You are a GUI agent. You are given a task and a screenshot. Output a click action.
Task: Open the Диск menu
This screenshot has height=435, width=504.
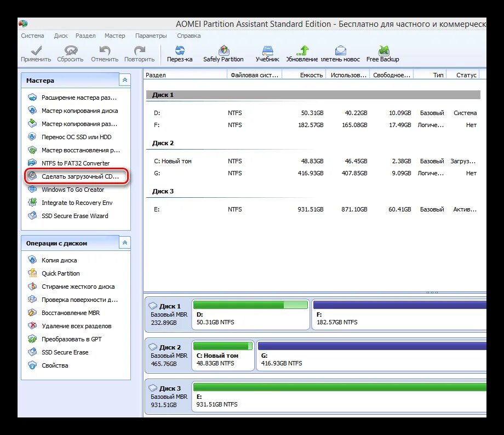(x=61, y=36)
